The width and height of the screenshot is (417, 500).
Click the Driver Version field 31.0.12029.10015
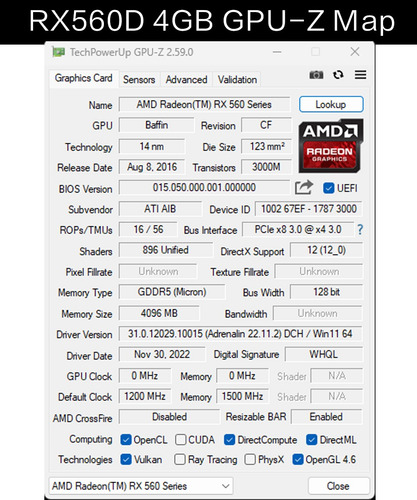(x=240, y=334)
